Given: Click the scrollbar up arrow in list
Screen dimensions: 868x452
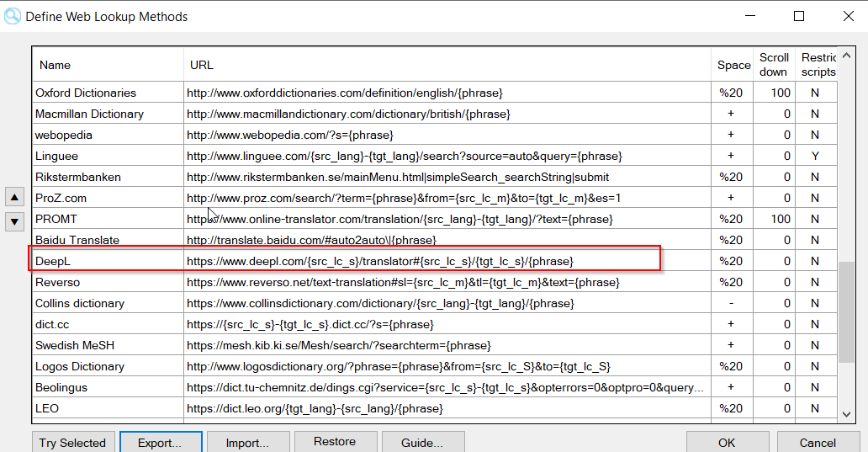Looking at the screenshot, I should [x=846, y=56].
